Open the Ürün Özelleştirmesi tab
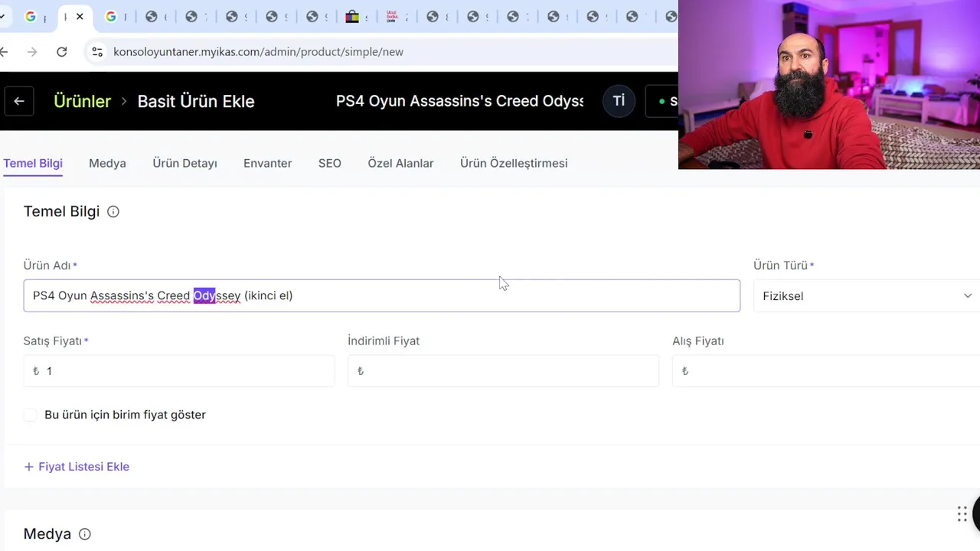980x551 pixels. click(514, 163)
